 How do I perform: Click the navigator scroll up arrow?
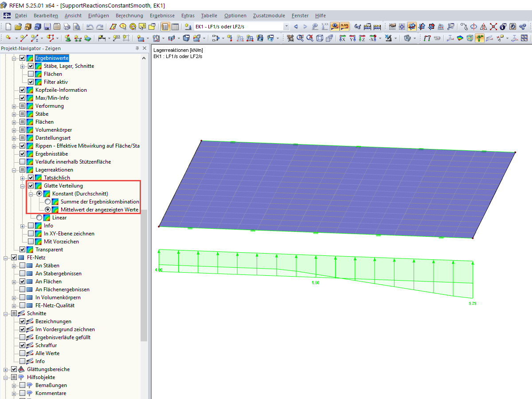click(x=144, y=58)
